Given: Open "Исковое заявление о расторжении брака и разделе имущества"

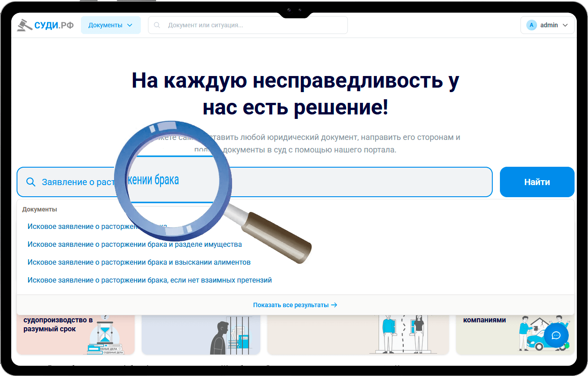Looking at the screenshot, I should (x=134, y=244).
